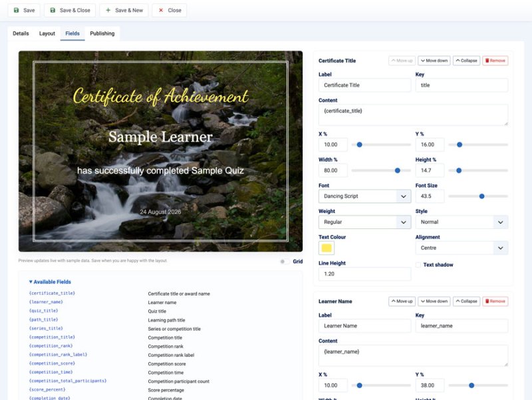This screenshot has height=400, width=532.
Task: Click Content box with {certificate_title}
Action: 413,115
